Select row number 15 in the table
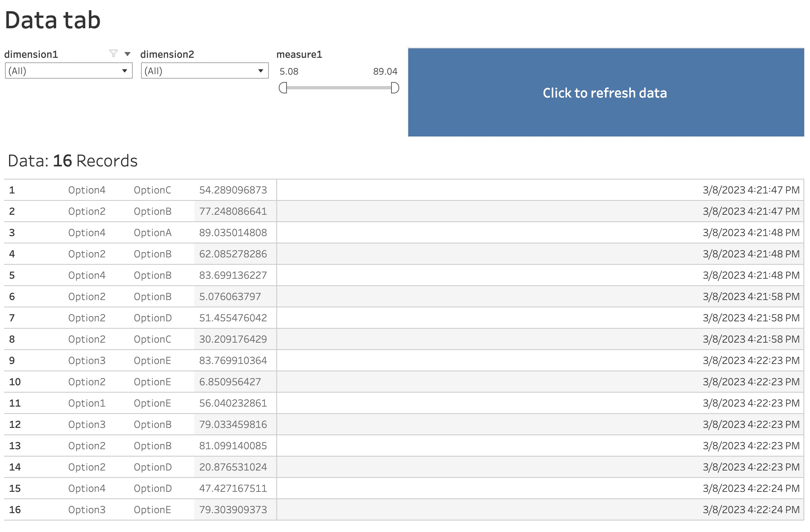Viewport: 810px width, 532px height. point(14,488)
